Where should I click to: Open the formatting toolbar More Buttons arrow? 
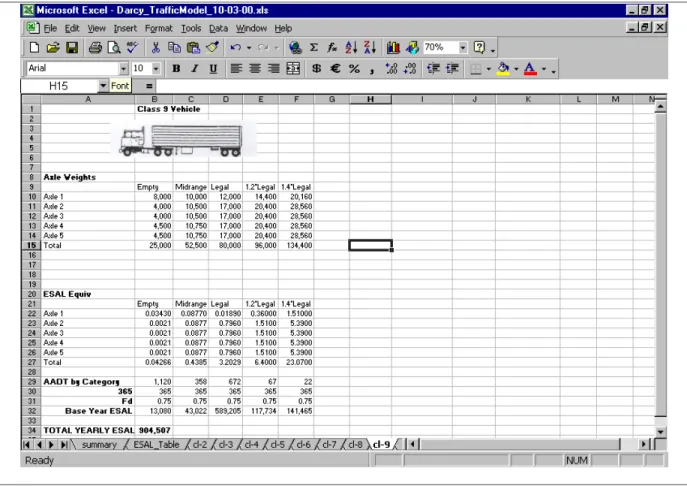553,70
